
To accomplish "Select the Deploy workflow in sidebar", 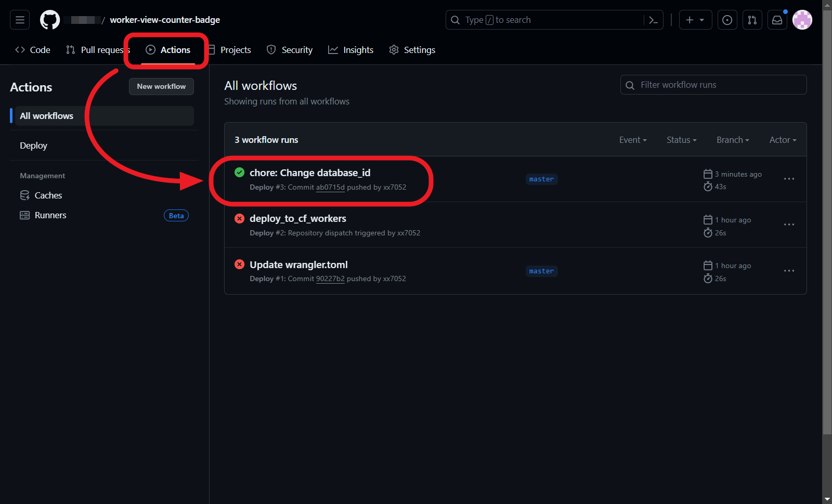I will (34, 145).
